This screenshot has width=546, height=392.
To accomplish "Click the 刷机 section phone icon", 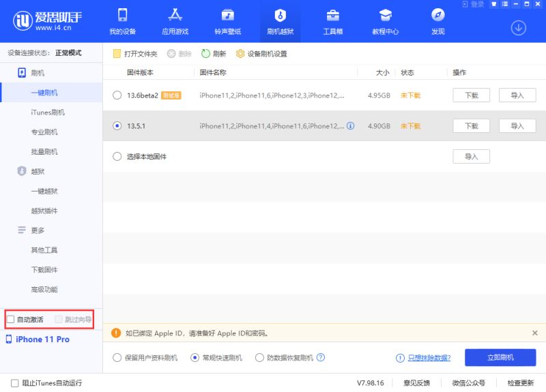I will pos(22,73).
